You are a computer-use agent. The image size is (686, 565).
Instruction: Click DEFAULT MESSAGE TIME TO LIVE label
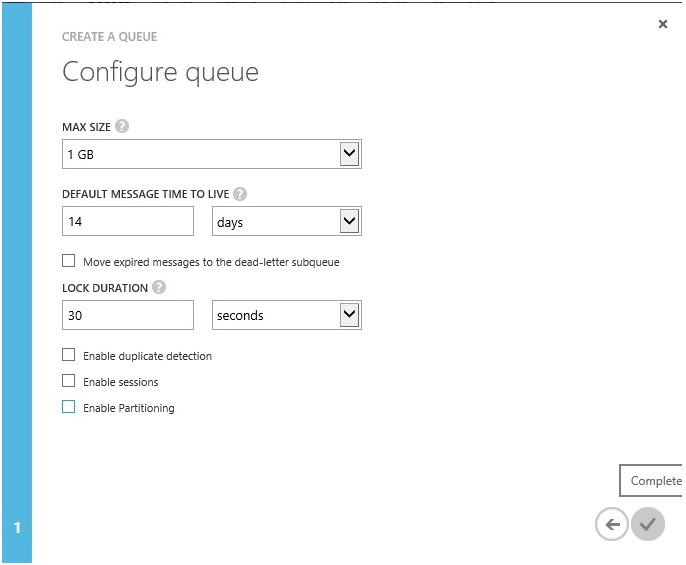point(146,194)
